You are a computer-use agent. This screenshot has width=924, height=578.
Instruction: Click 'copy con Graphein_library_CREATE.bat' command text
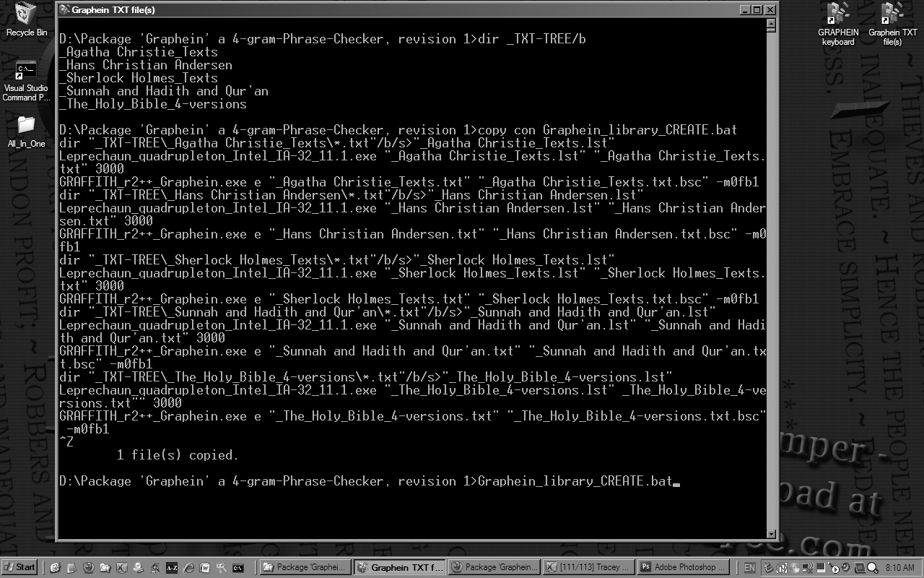coord(607,130)
